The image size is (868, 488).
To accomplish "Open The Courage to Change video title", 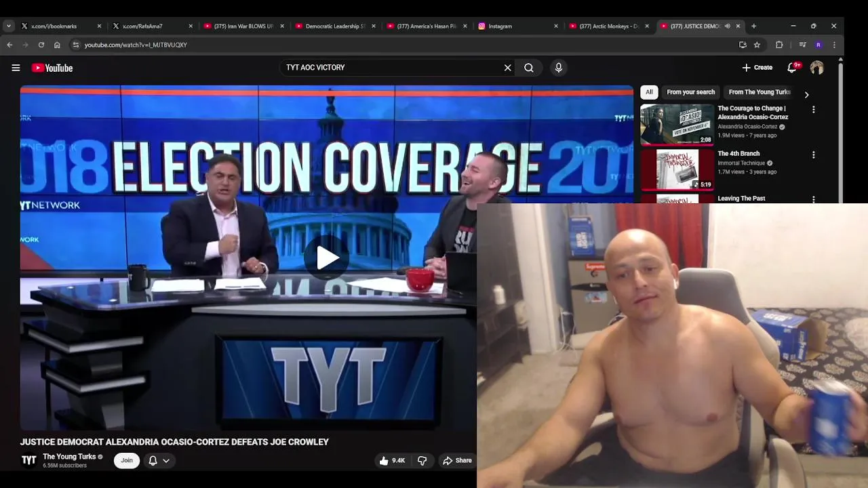I will [x=753, y=113].
